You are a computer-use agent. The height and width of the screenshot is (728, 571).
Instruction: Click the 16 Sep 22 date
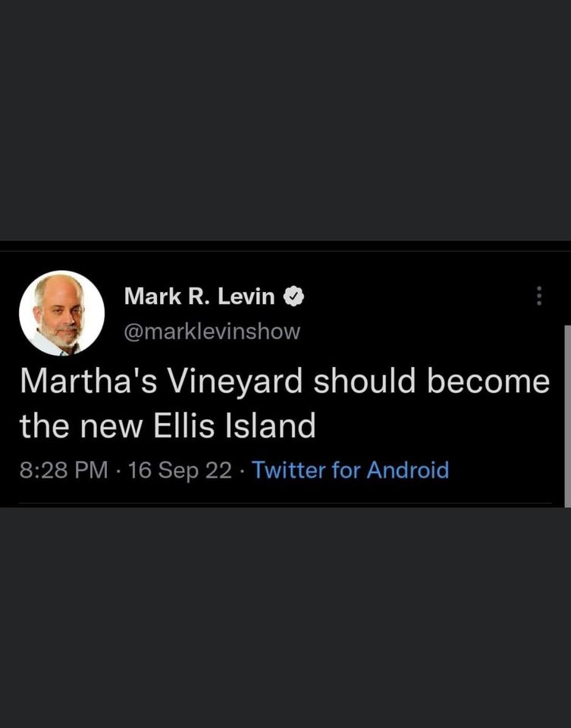(x=180, y=470)
